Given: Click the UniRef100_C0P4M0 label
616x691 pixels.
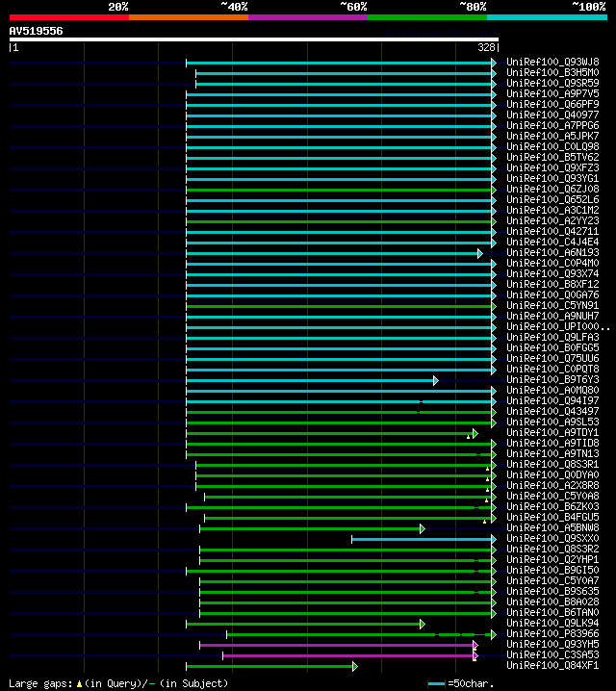Looking at the screenshot, I should [x=552, y=263].
